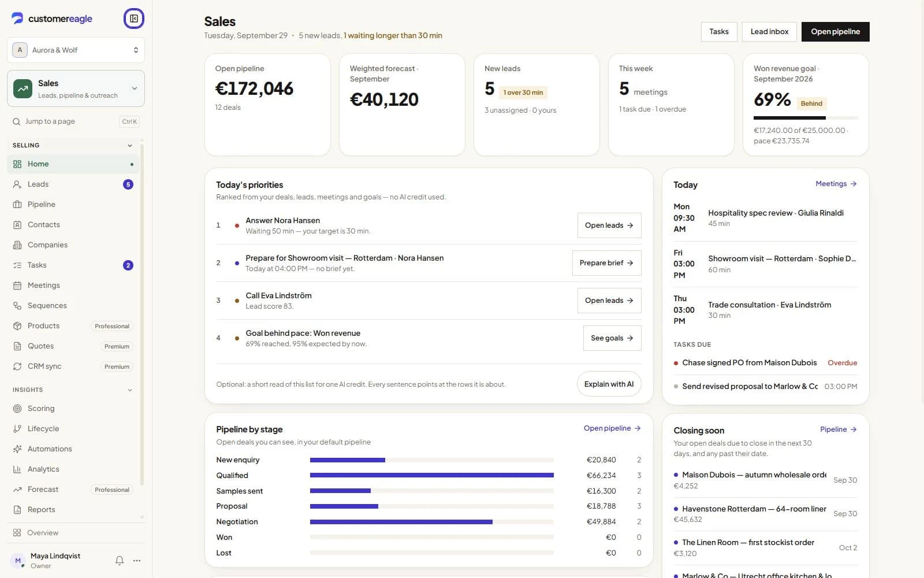924x578 pixels.
Task: Click Explain with AI button
Action: [609, 384]
